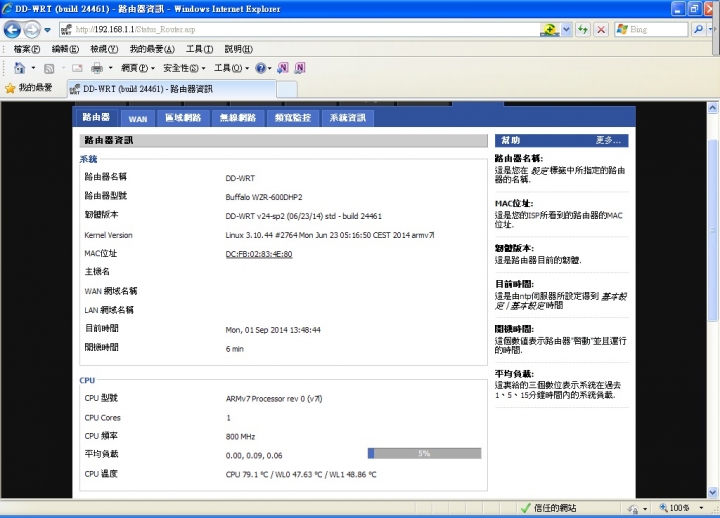Expand the zoom level dropdown arrow

point(701,508)
